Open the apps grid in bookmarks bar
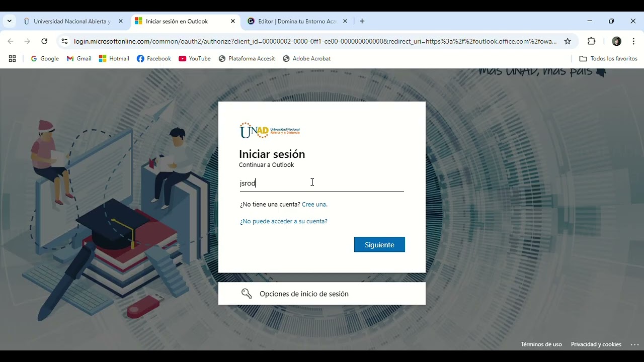 pos(13,59)
